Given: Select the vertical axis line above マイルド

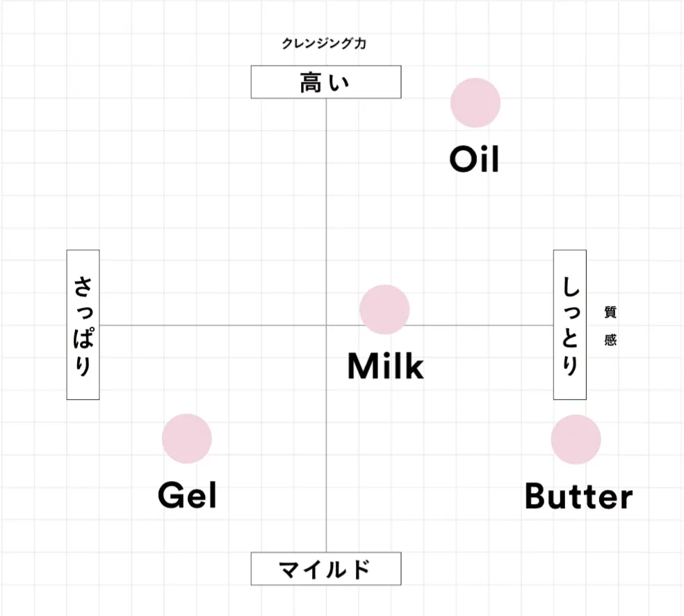Looking at the screenshot, I should tap(326, 487).
